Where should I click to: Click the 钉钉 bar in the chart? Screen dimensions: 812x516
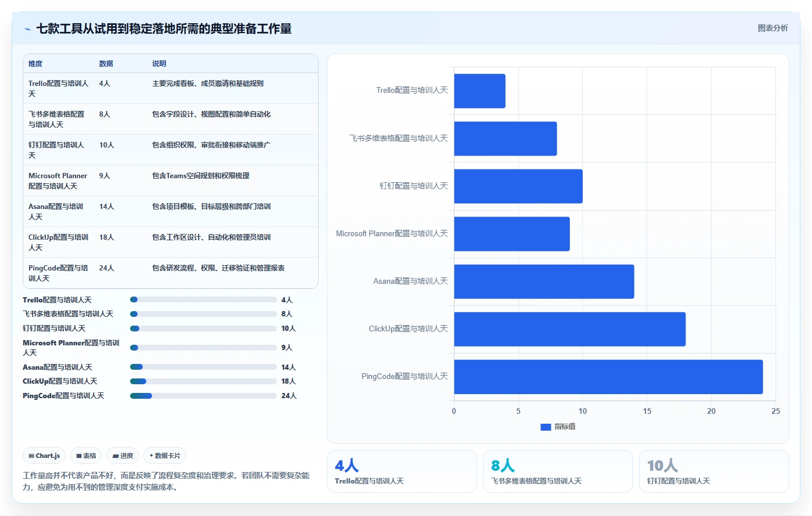518,186
